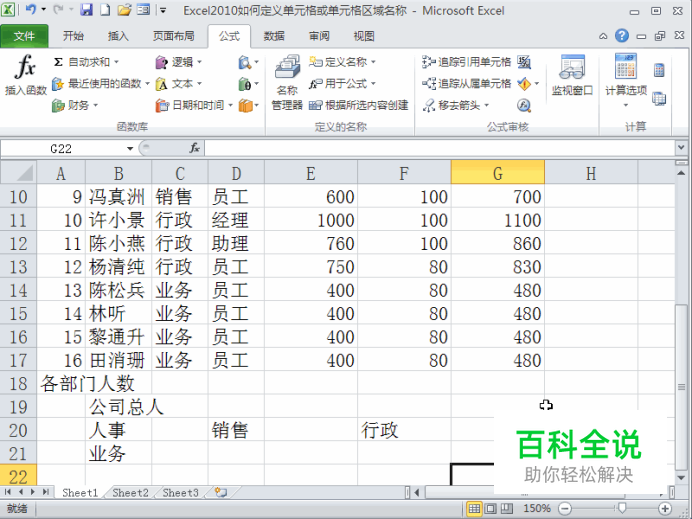
Task: Click the Calculate Sheet icon
Action: tap(659, 99)
